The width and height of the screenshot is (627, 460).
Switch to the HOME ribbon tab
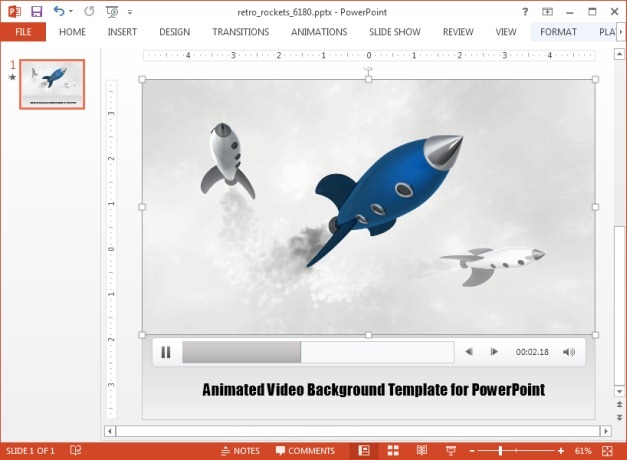[72, 32]
